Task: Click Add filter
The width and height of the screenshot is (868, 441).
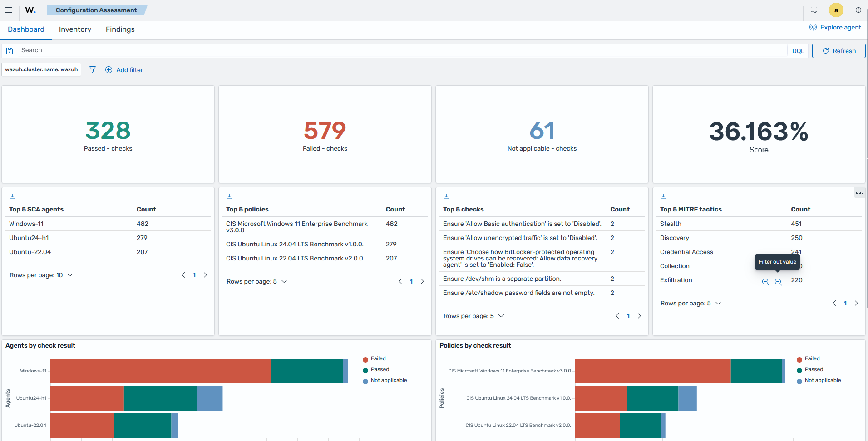Action: tap(124, 70)
